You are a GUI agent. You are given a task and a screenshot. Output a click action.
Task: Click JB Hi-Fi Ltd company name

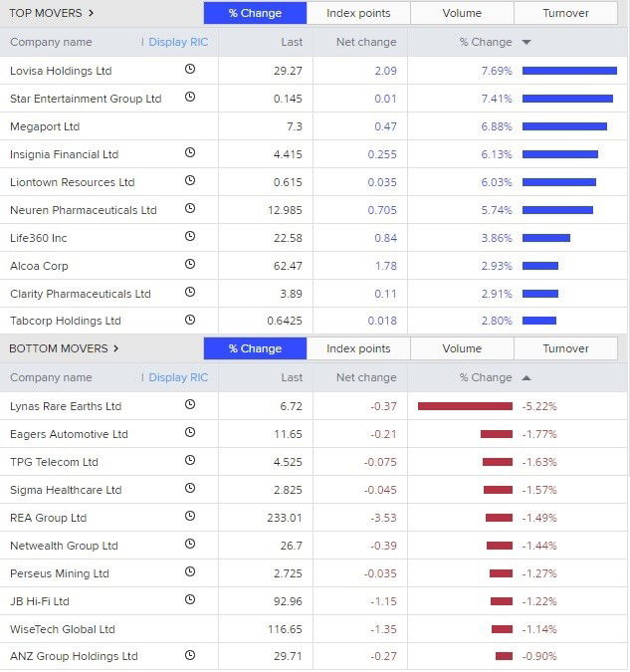tap(40, 601)
